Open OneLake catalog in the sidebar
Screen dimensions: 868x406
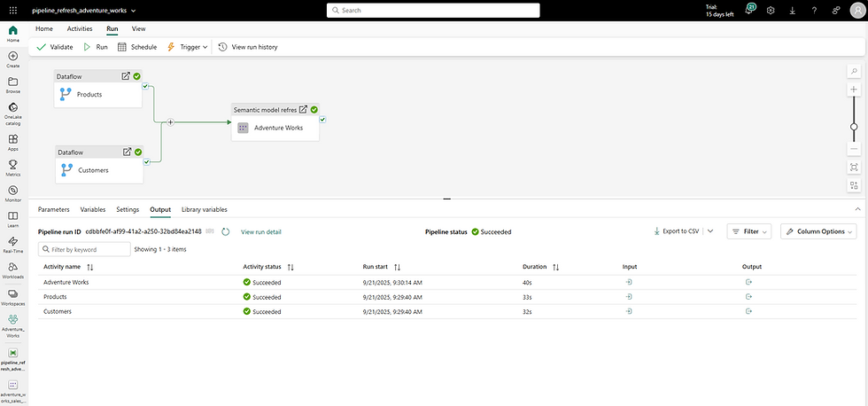[13, 114]
